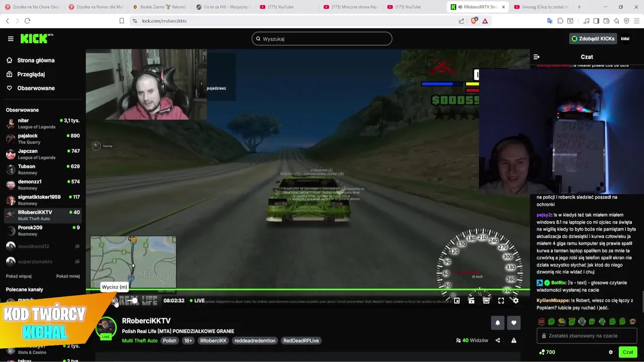Open chat settings gear icon
The height and width of the screenshot is (362, 644).
click(x=611, y=352)
